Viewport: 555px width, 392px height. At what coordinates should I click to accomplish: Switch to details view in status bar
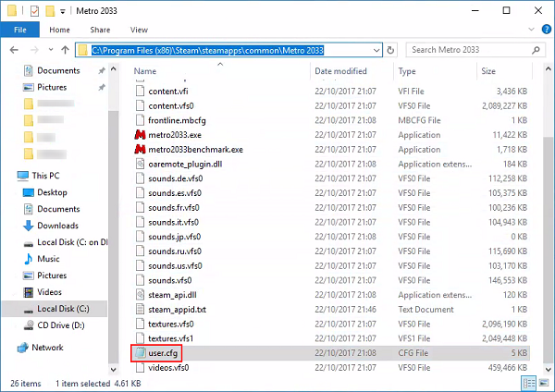tap(528, 380)
